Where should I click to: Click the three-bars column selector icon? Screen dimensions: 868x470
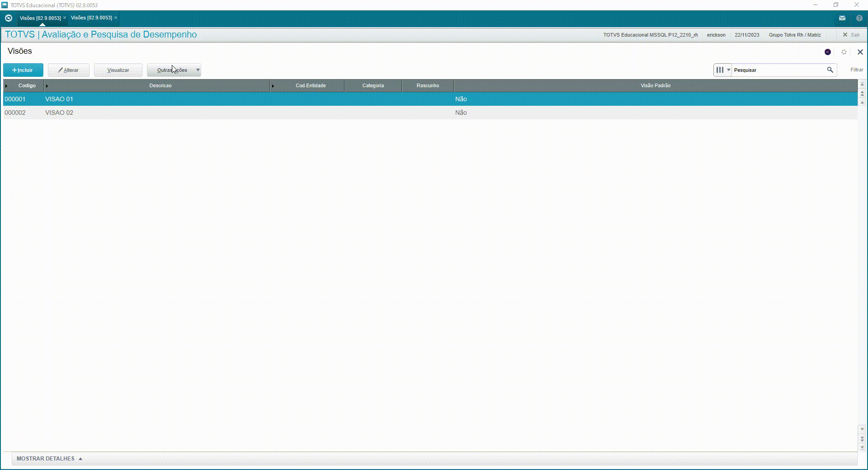click(720, 70)
